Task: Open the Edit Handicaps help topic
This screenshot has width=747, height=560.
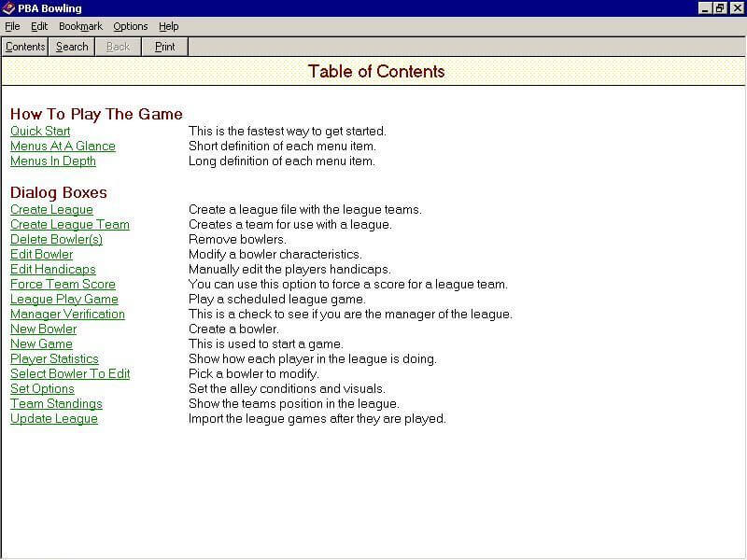Action: pos(53,269)
